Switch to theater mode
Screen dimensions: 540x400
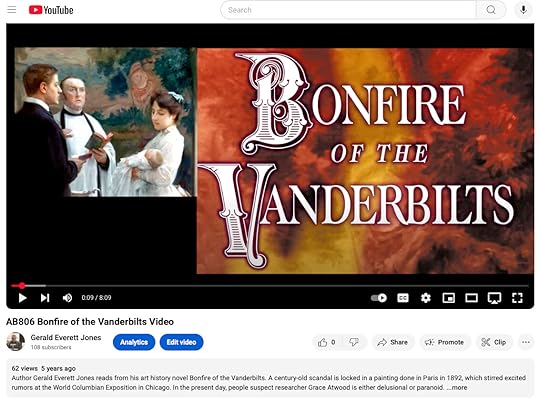pos(471,298)
